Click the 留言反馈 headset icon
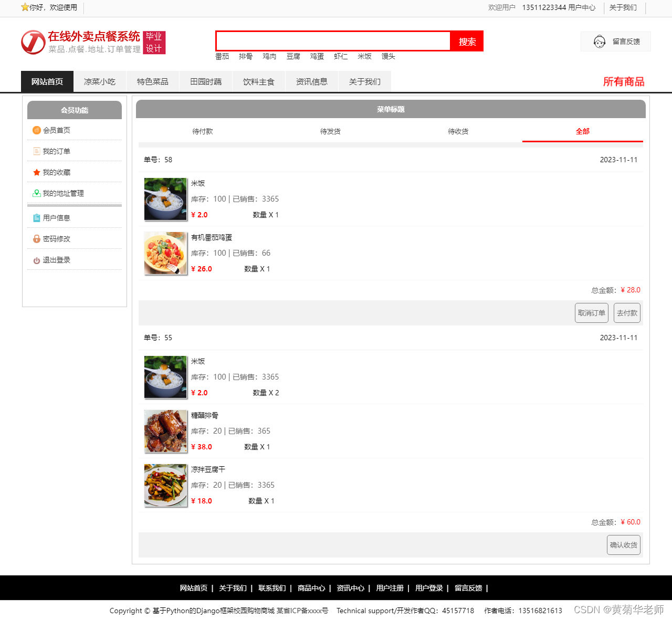 pos(600,41)
